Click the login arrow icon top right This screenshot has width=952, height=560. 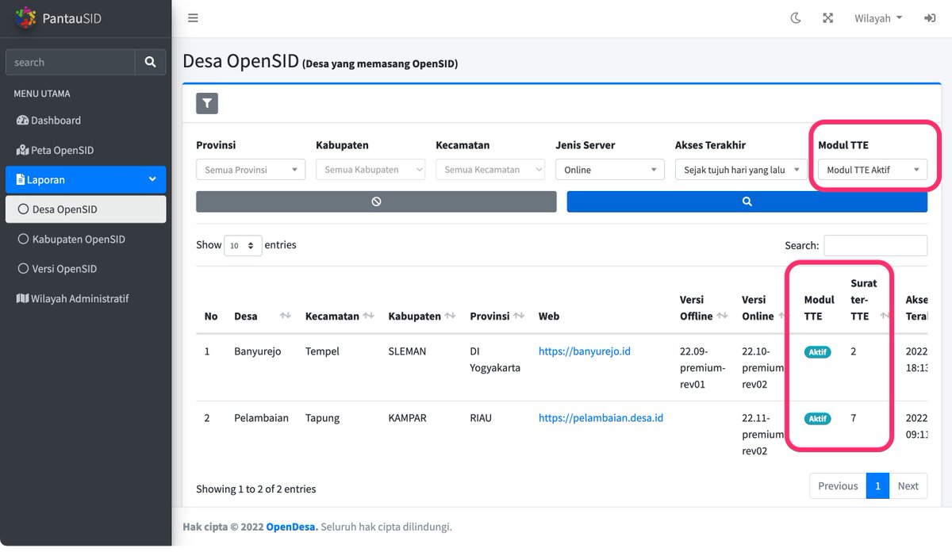point(930,17)
